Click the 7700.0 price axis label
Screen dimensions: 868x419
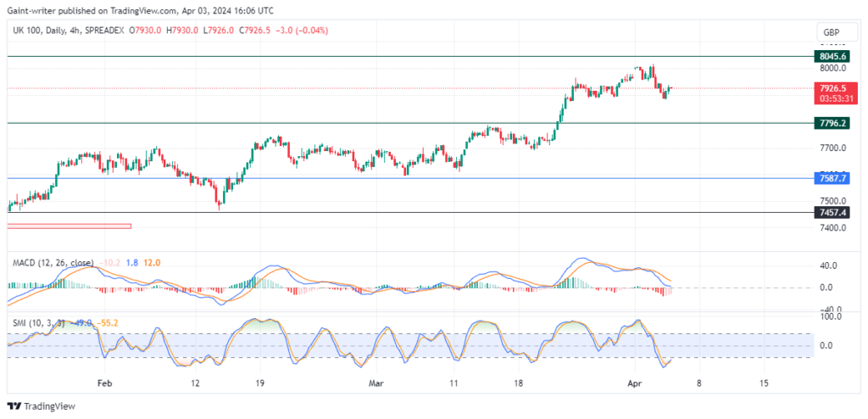(834, 148)
